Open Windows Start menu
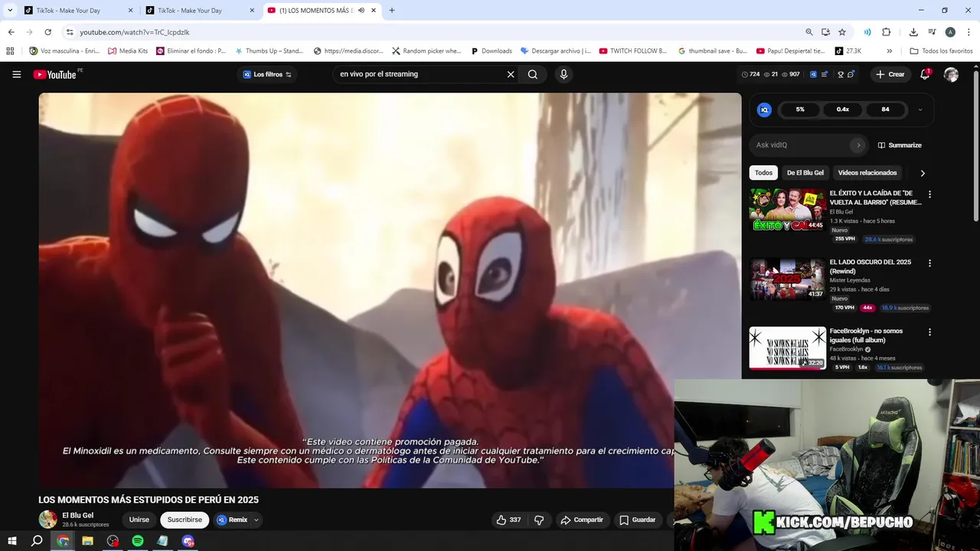 [11, 541]
